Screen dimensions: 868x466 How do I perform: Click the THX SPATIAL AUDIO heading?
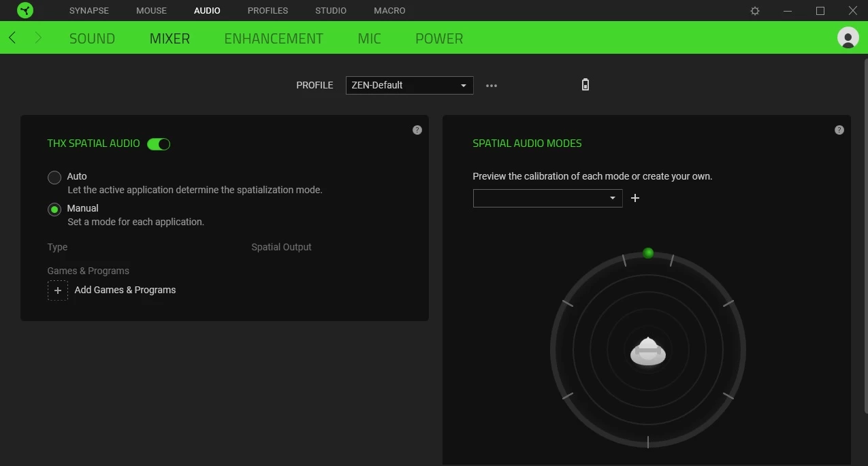pyautogui.click(x=93, y=144)
